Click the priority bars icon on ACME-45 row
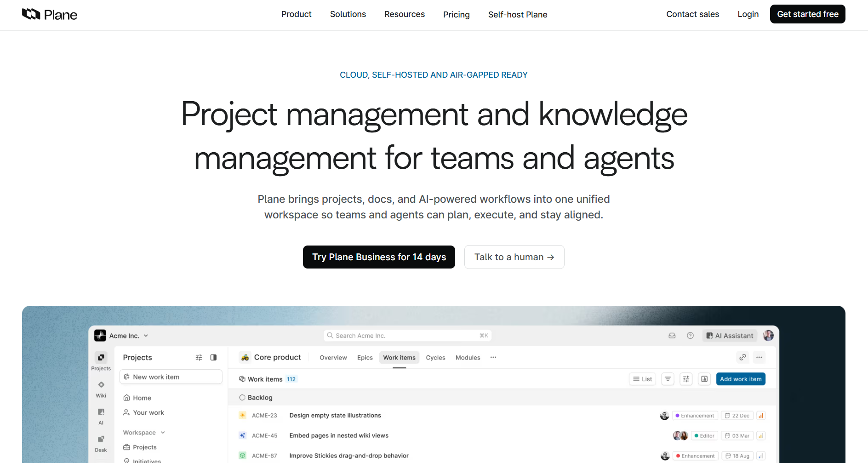This screenshot has height=463, width=868. coord(761,436)
